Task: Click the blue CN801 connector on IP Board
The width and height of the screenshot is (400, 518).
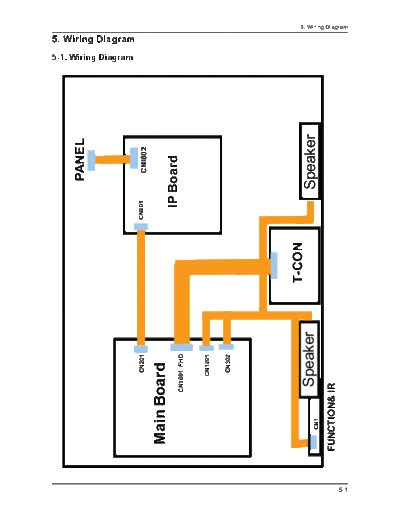Action: (141, 227)
